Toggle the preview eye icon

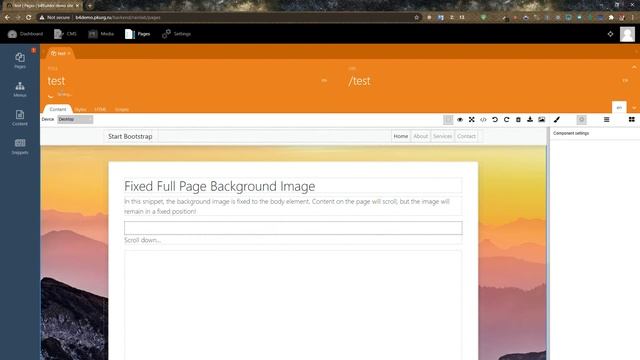(x=460, y=120)
